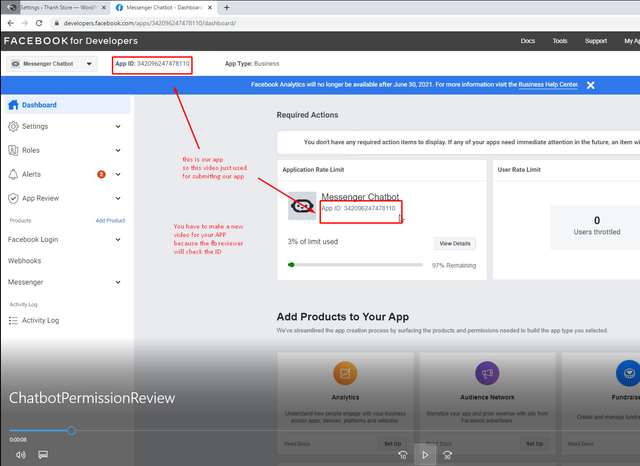Screen dimensions: 640x466
Task: Click the Add Product link
Action: tap(110, 220)
